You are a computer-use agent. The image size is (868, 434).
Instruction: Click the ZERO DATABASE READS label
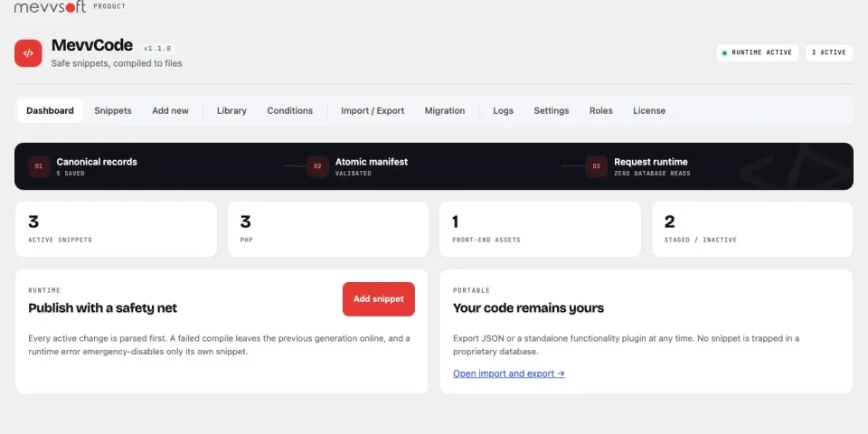coord(652,174)
